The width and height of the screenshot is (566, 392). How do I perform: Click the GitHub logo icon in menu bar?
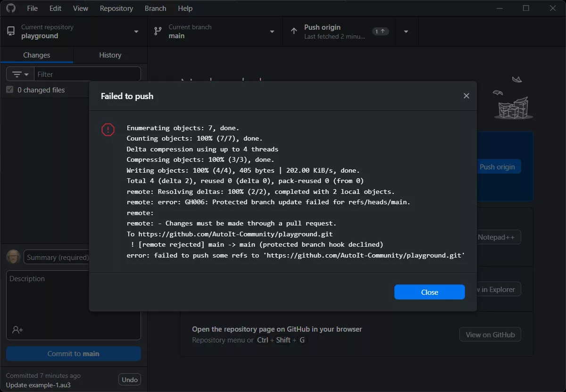10,8
